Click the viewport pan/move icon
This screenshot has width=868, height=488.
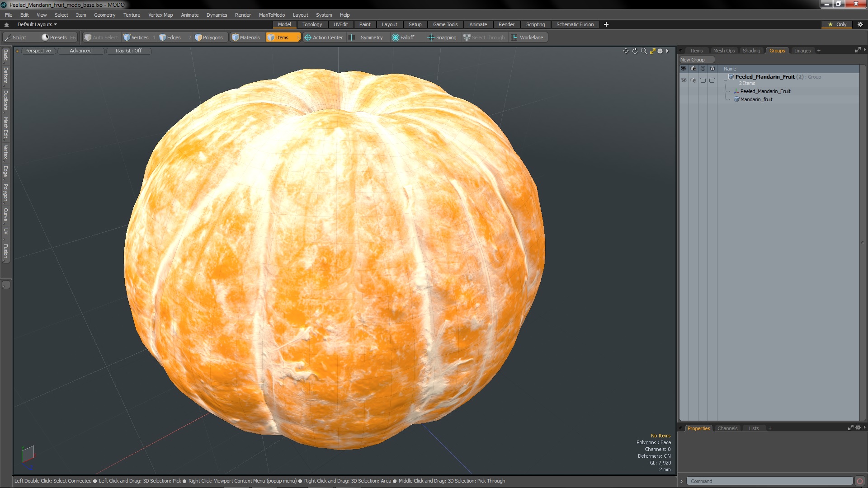626,51
